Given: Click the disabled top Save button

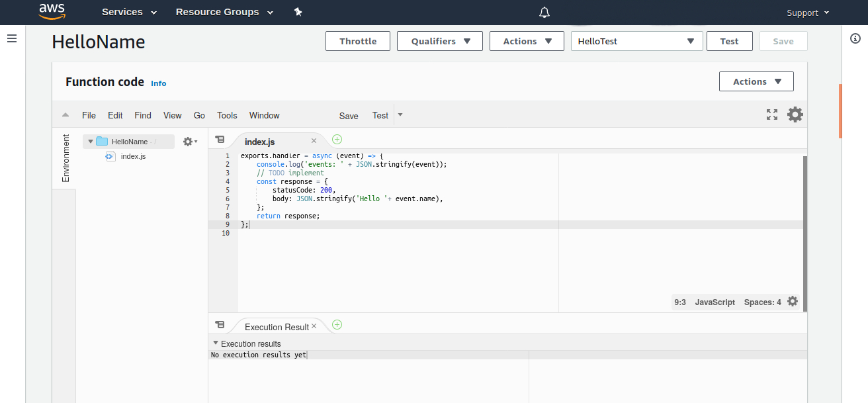Looking at the screenshot, I should click(x=783, y=41).
